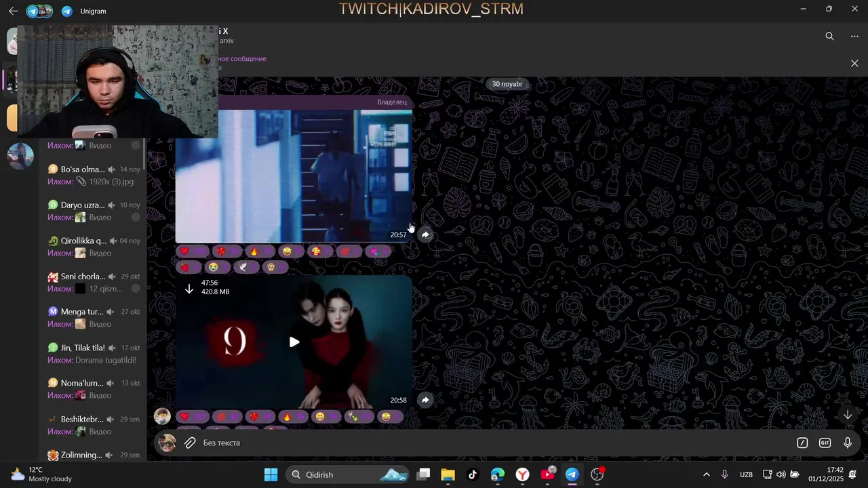Jump to bottom of the chat
This screenshot has width=868, height=488.
848,415
